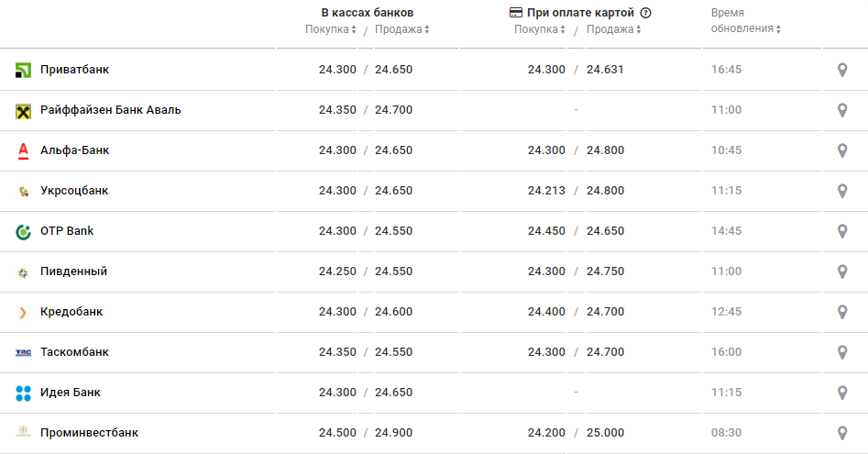Click the В кассах банков header
This screenshot has height=454, width=868.
click(368, 13)
